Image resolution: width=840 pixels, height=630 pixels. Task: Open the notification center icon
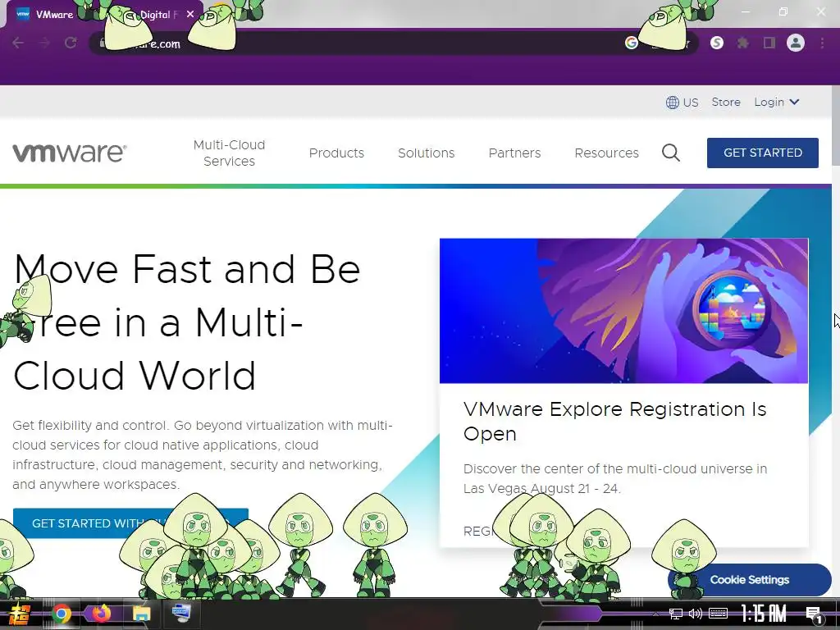(814, 614)
